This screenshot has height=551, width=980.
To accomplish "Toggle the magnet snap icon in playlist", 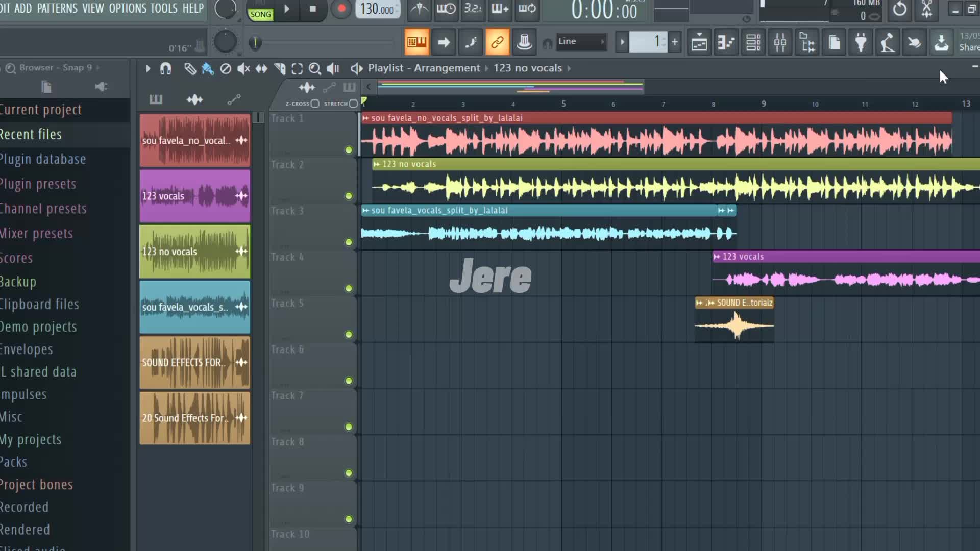I will tap(165, 68).
